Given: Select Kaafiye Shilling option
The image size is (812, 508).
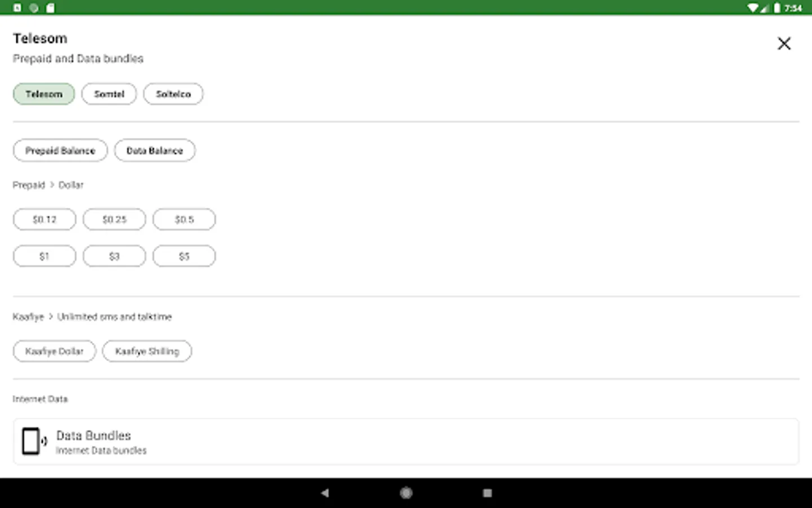Looking at the screenshot, I should click(x=147, y=351).
